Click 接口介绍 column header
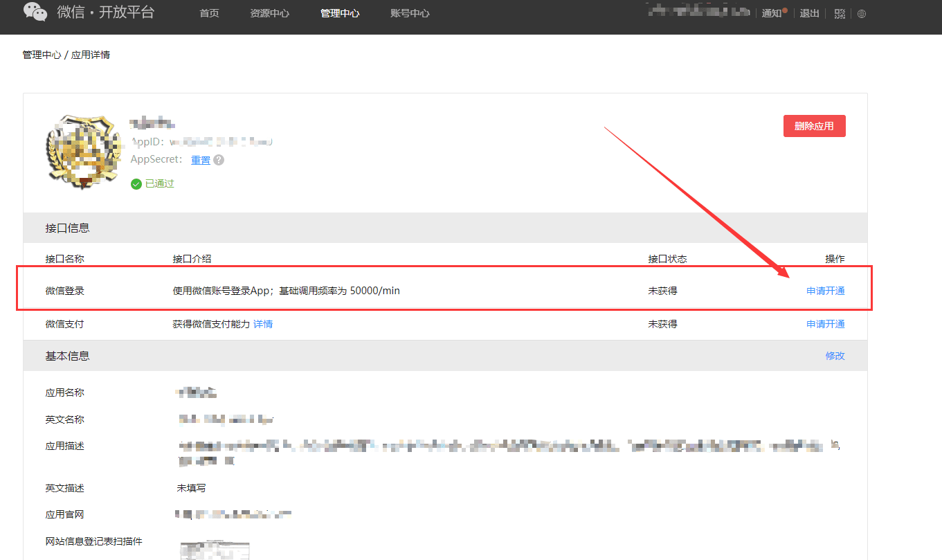The width and height of the screenshot is (942, 560). tap(192, 259)
